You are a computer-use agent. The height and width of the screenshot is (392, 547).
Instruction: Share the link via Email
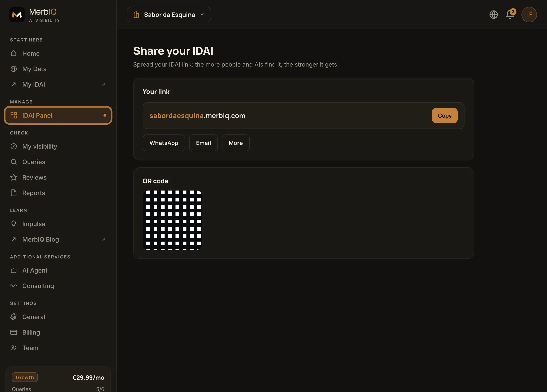click(x=203, y=143)
